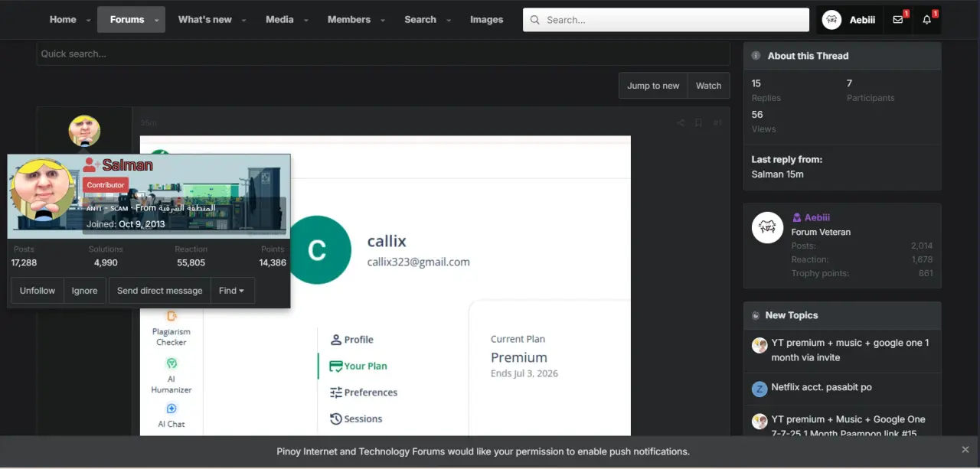
Task: Click the 35m post timestamp
Action: click(149, 123)
